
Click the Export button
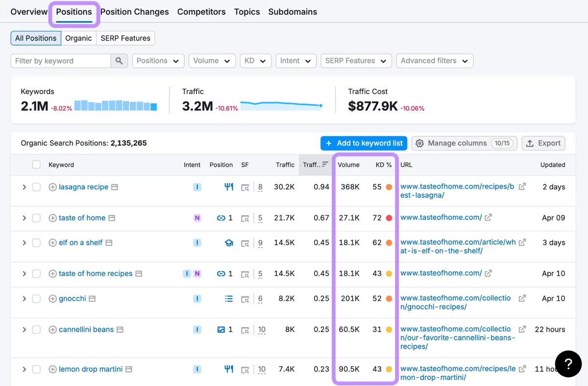pos(543,143)
